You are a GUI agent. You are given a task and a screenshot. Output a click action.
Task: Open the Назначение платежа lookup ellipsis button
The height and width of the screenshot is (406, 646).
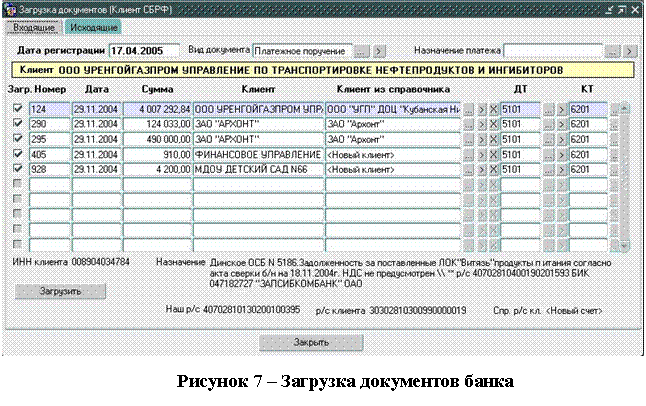pos(612,52)
